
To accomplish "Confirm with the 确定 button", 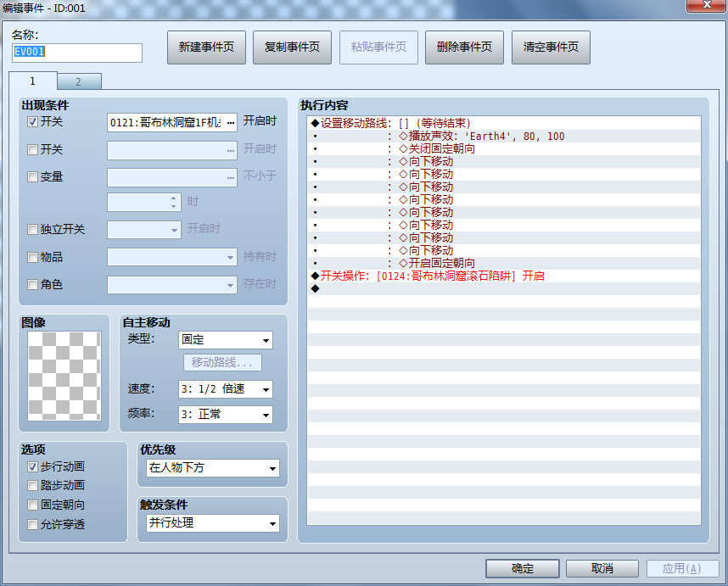I will [x=523, y=568].
